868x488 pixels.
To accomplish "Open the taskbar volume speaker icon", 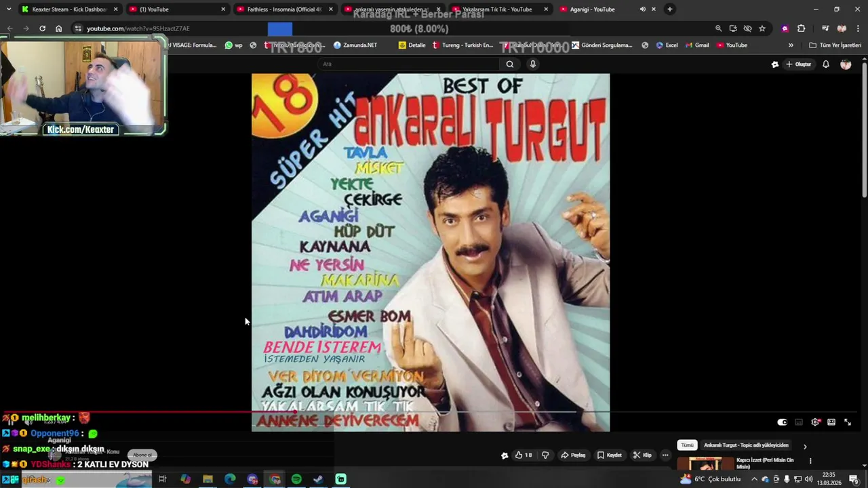I will (808, 479).
